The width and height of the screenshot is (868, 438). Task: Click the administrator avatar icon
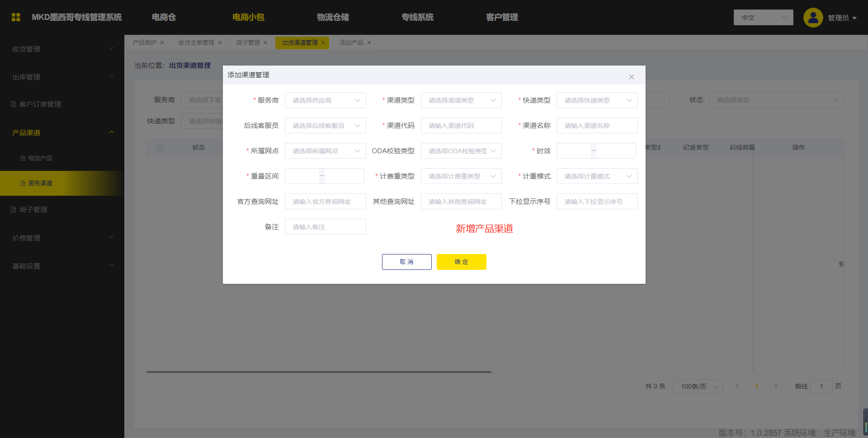[813, 18]
